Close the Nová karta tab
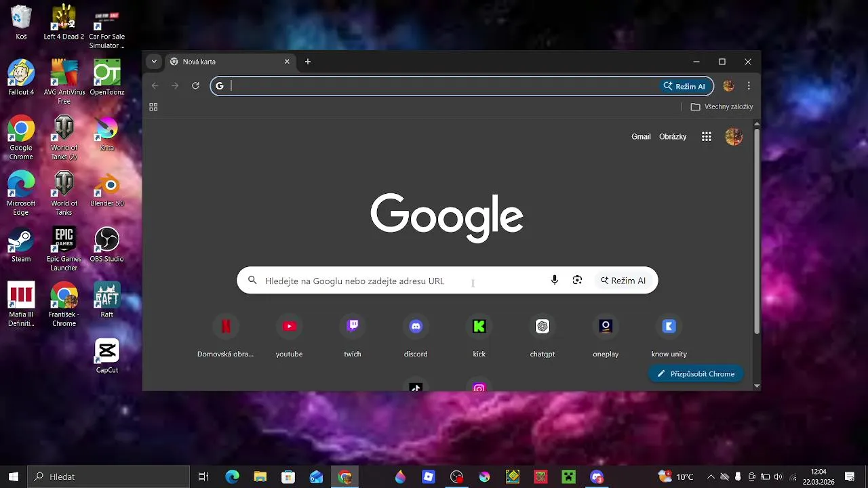 [287, 62]
